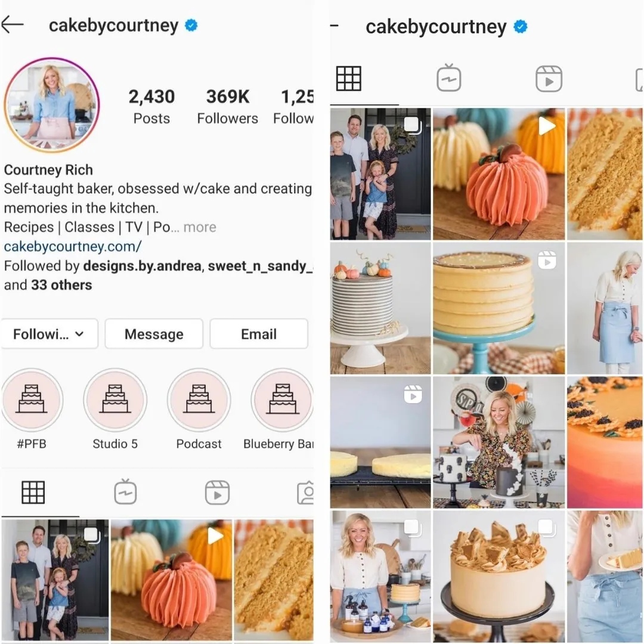
Task: Open IGTV tab in right panel
Action: tap(448, 78)
